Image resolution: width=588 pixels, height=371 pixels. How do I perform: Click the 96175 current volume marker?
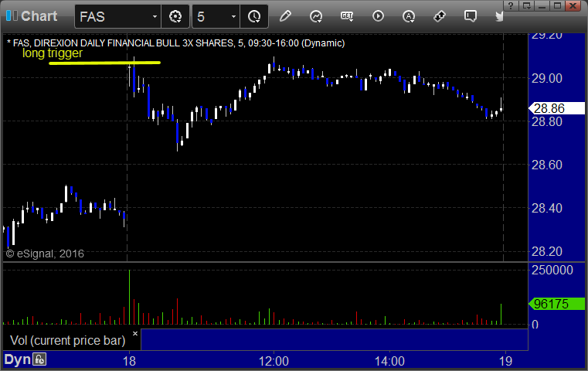point(556,304)
